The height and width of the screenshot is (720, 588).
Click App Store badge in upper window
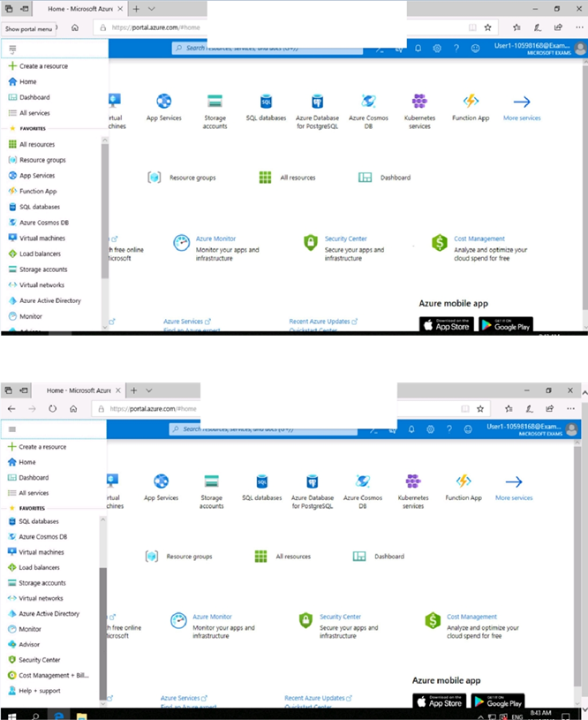click(x=446, y=326)
